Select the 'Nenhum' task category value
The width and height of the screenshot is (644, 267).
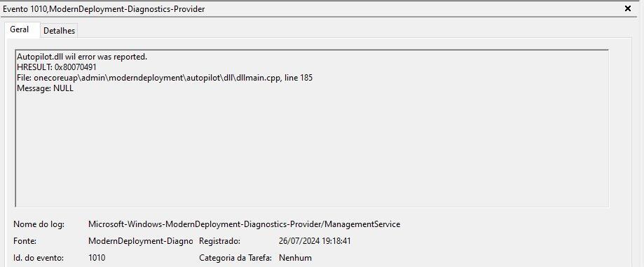point(295,258)
